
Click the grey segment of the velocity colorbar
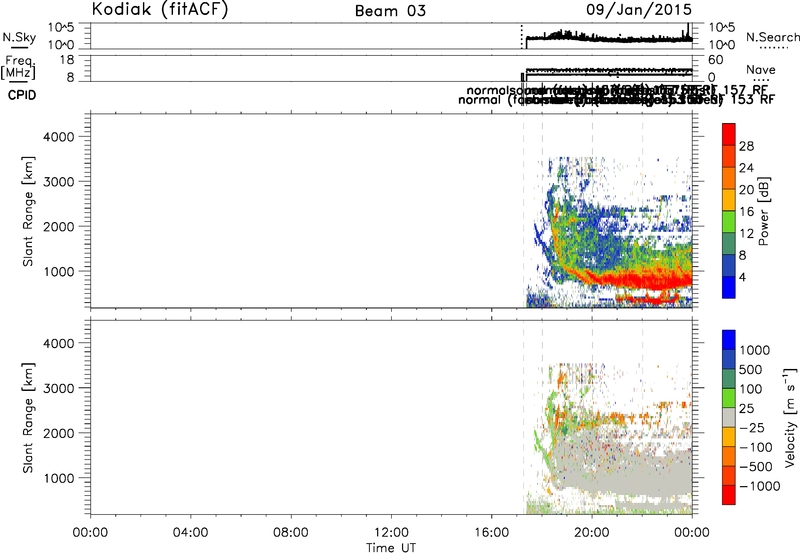pos(729,417)
